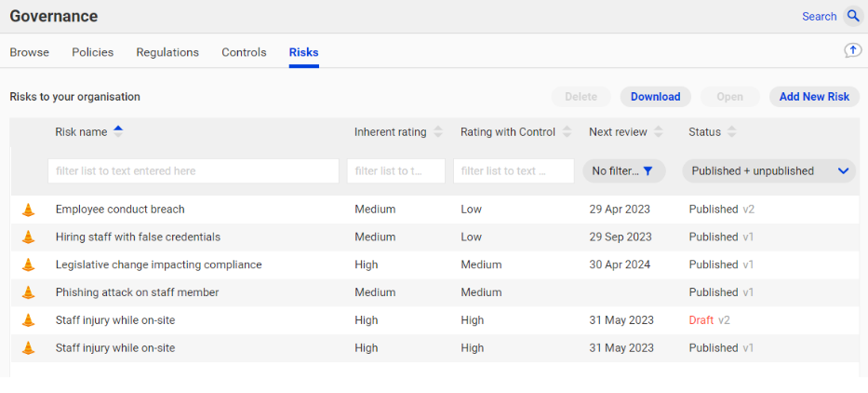Image resolution: width=868 pixels, height=393 pixels.
Task: Open the Controls tab
Action: (x=244, y=52)
